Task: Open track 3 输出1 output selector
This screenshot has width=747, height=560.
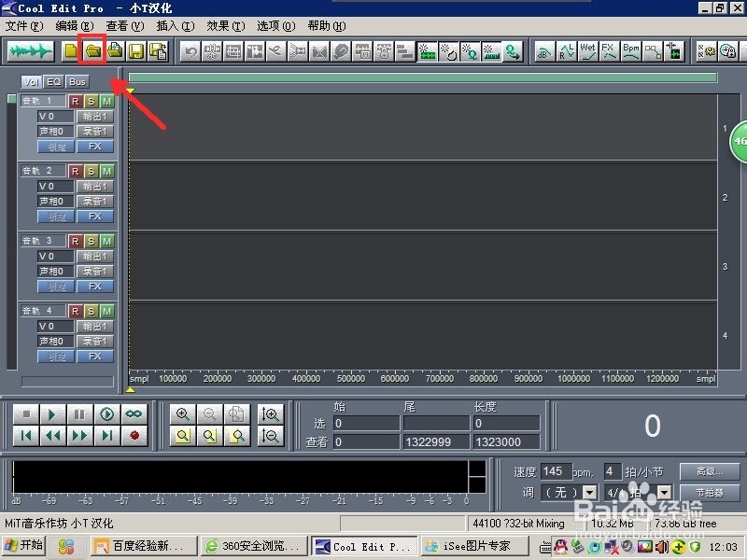Action: pyautogui.click(x=95, y=256)
